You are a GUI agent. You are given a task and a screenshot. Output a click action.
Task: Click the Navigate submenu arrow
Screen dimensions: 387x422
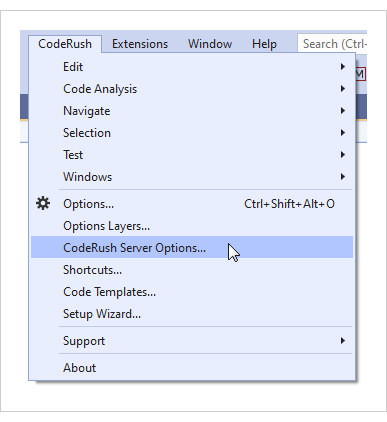click(x=343, y=111)
